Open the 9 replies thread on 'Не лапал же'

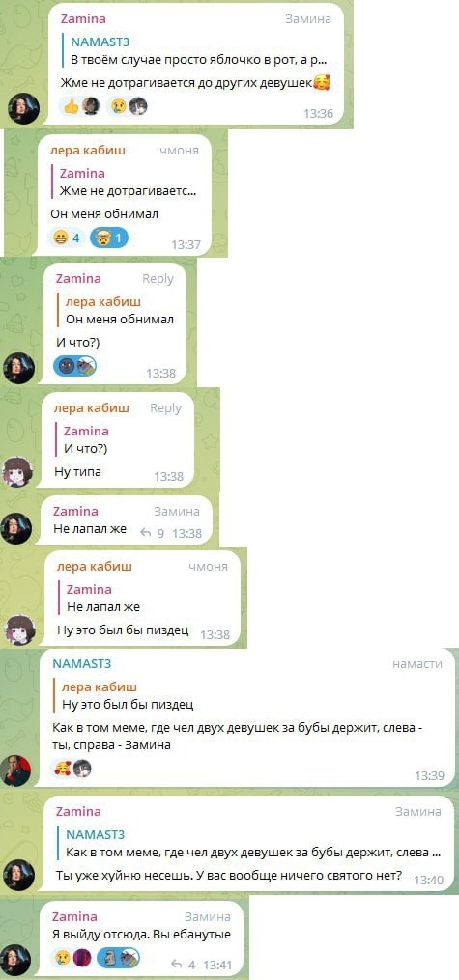152,533
